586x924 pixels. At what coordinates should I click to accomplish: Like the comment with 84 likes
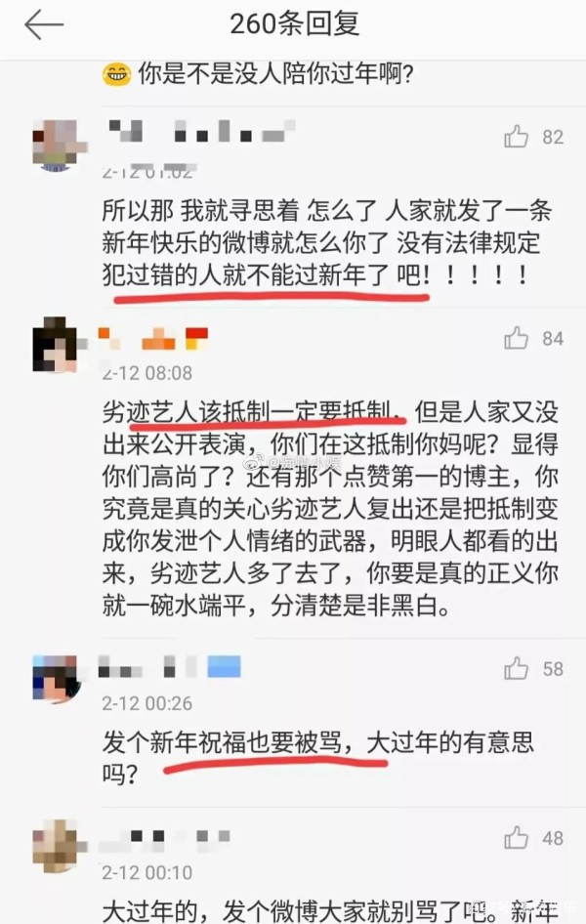pyautogui.click(x=516, y=338)
